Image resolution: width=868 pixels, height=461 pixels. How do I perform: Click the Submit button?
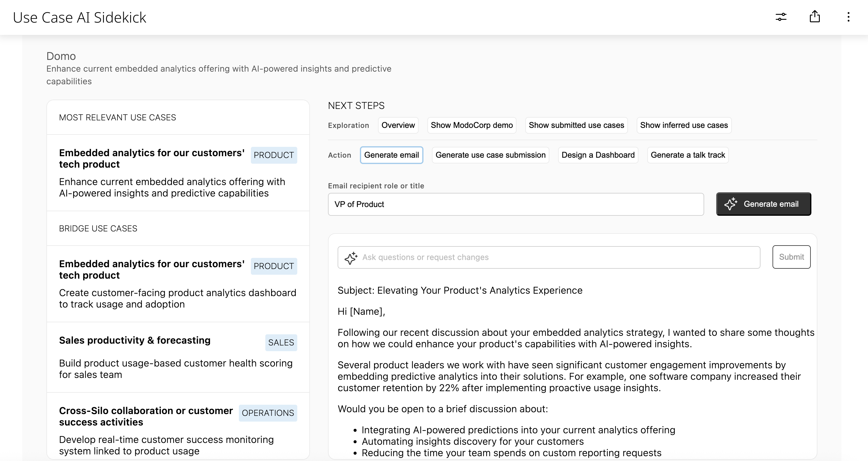click(791, 257)
